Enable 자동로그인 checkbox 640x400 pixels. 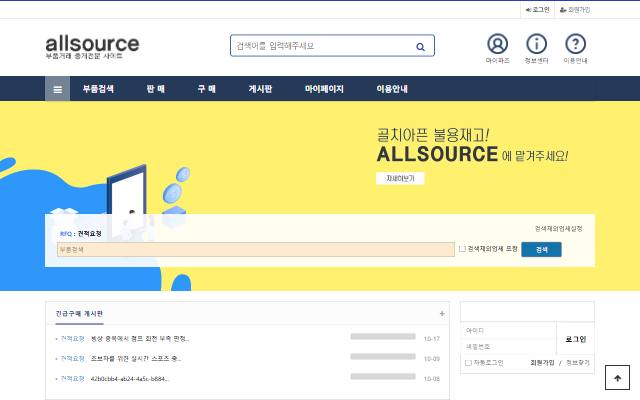point(468,362)
